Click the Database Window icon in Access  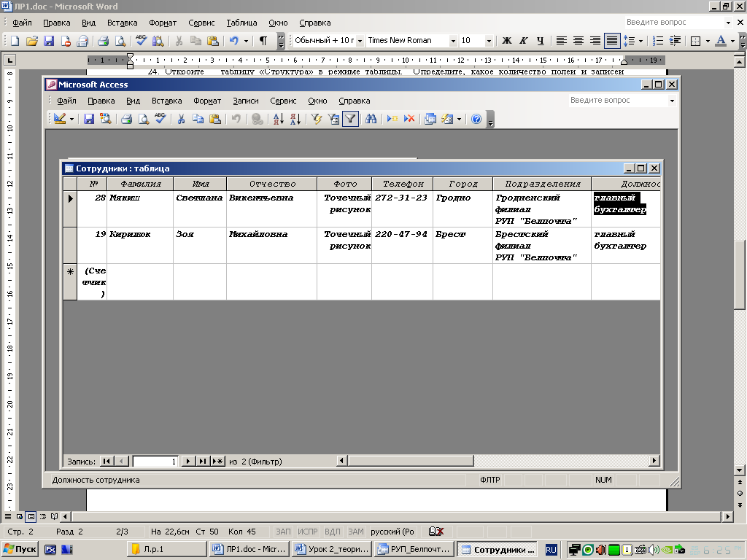(430, 119)
